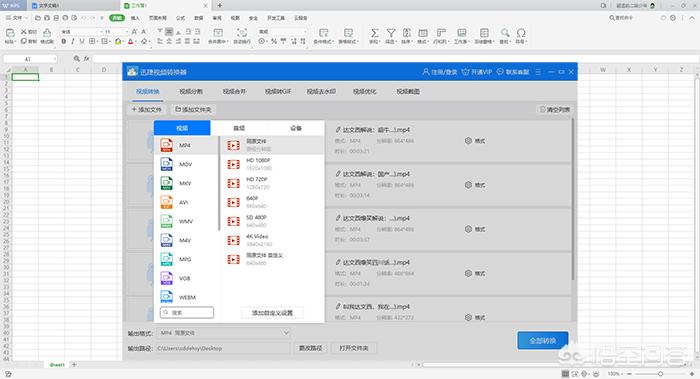This screenshot has width=700, height=379.
Task: Select the M4V format icon
Action: [x=167, y=240]
